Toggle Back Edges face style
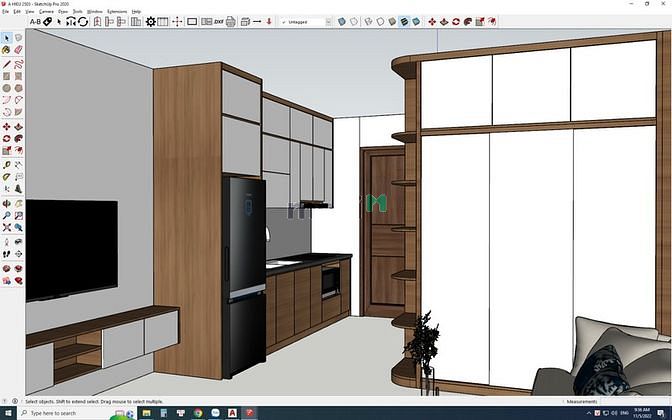 [x=354, y=21]
